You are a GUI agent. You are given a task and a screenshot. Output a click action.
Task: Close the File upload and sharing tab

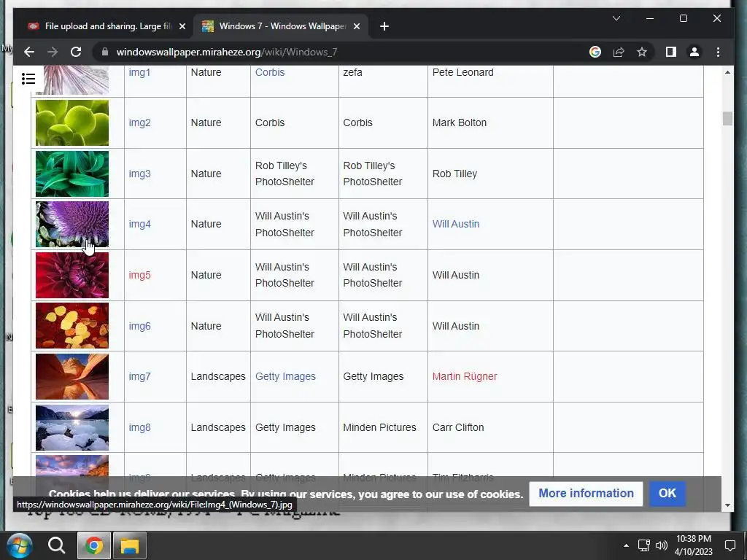pos(182,26)
